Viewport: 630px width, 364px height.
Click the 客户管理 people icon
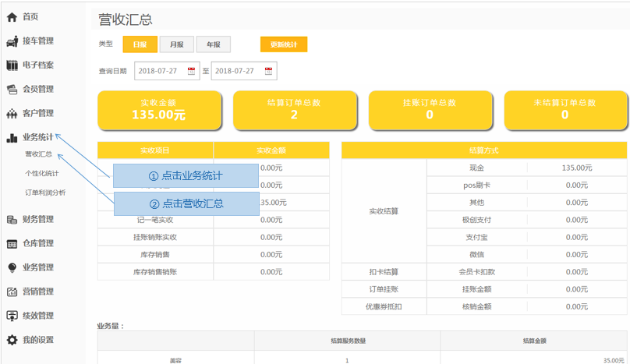click(x=12, y=113)
